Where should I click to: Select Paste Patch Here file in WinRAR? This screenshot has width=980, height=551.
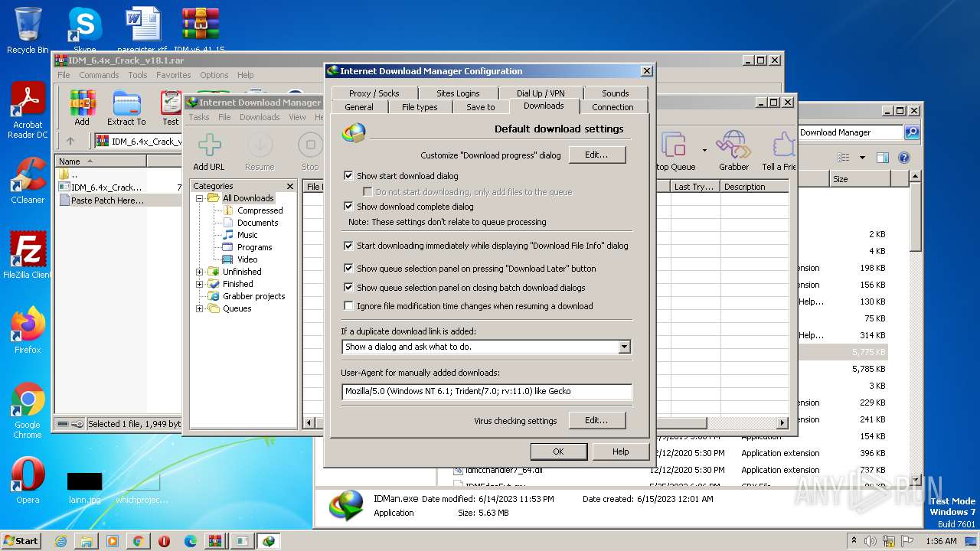[x=107, y=201]
